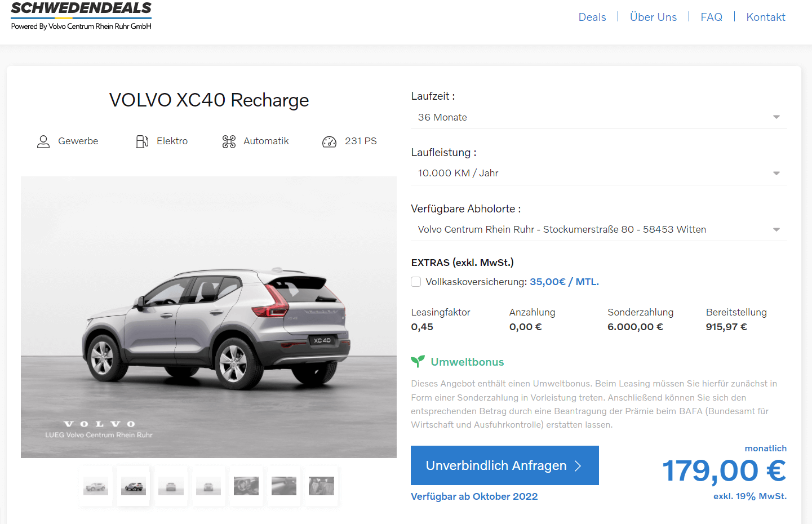This screenshot has width=812, height=524.
Task: Select the third car thumbnail
Action: tap(171, 486)
